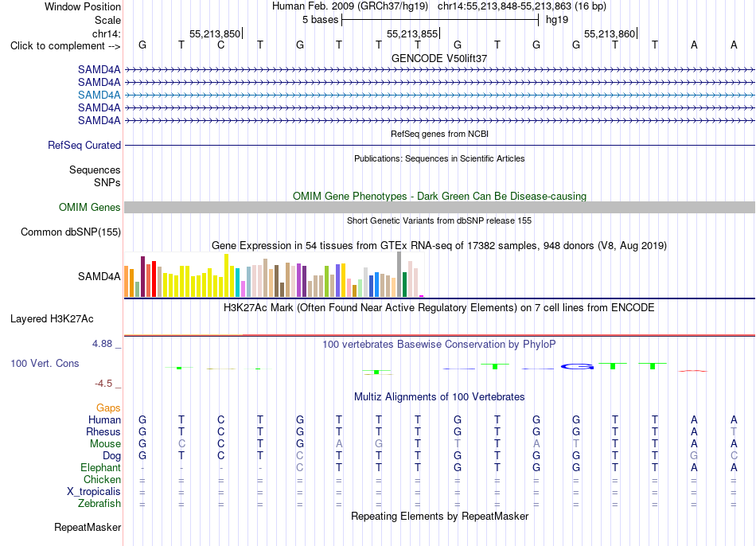
Task: Click the orange Gaps label
Action: (108, 408)
